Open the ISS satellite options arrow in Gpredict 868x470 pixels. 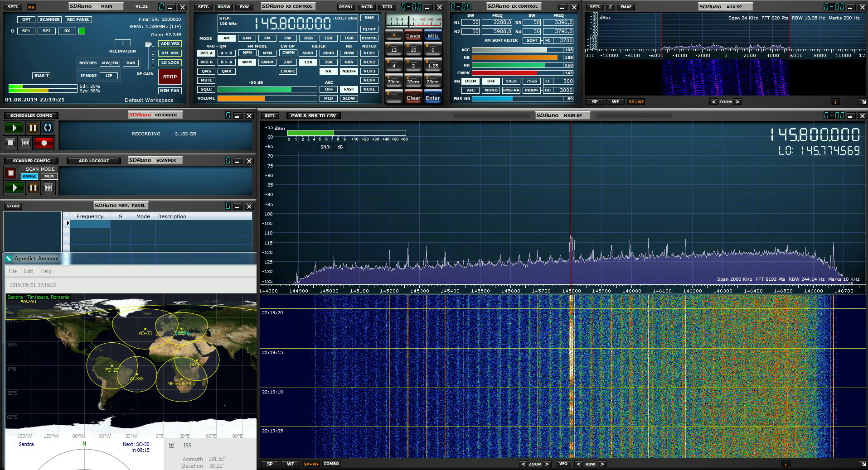[171, 446]
